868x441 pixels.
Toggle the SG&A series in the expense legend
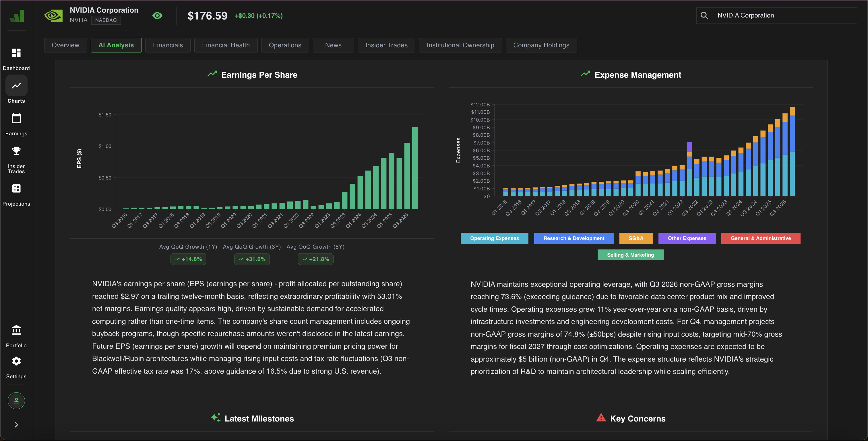[x=636, y=238]
